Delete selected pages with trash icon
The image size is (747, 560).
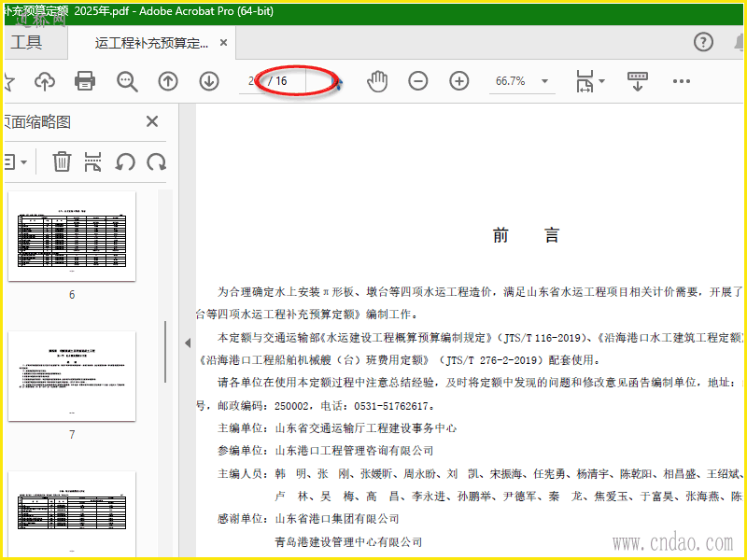click(62, 161)
